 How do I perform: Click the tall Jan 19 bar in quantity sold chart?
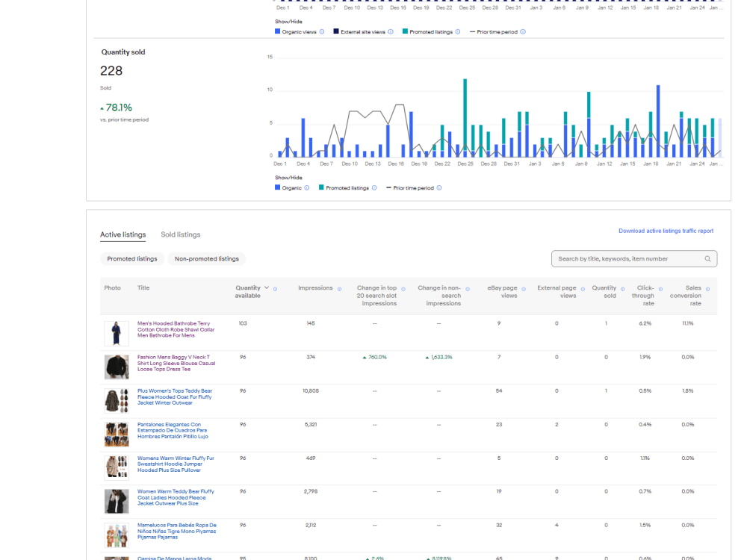coord(658,122)
